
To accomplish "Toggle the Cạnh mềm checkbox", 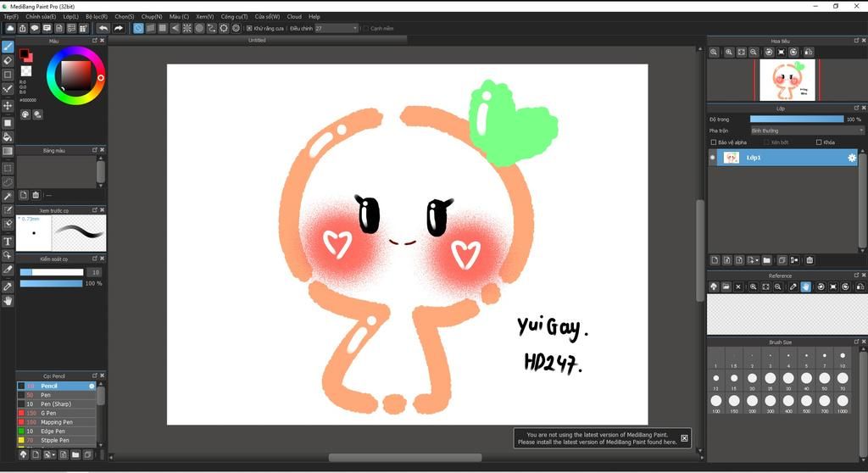I will pos(366,28).
